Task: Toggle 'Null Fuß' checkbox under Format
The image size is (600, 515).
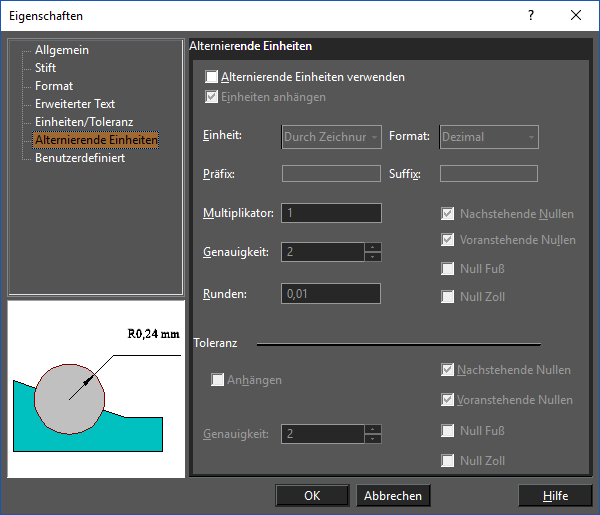Action: click(x=448, y=268)
